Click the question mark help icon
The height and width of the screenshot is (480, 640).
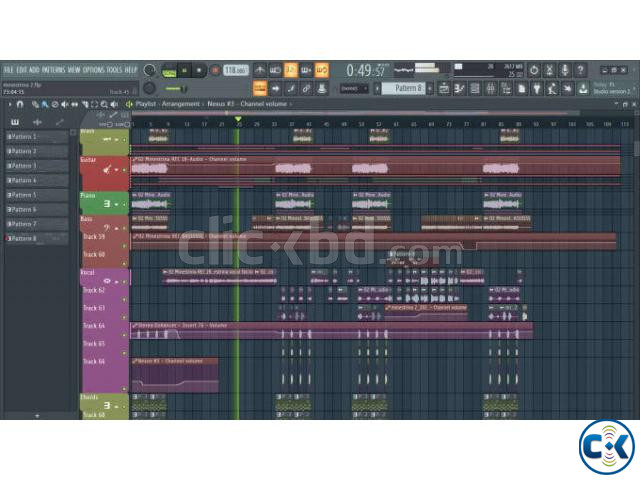(580, 70)
